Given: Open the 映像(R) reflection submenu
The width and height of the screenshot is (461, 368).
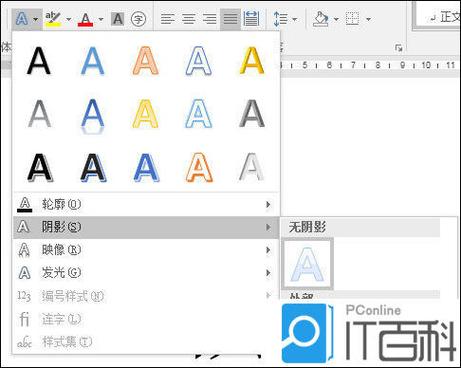Looking at the screenshot, I should [x=146, y=250].
